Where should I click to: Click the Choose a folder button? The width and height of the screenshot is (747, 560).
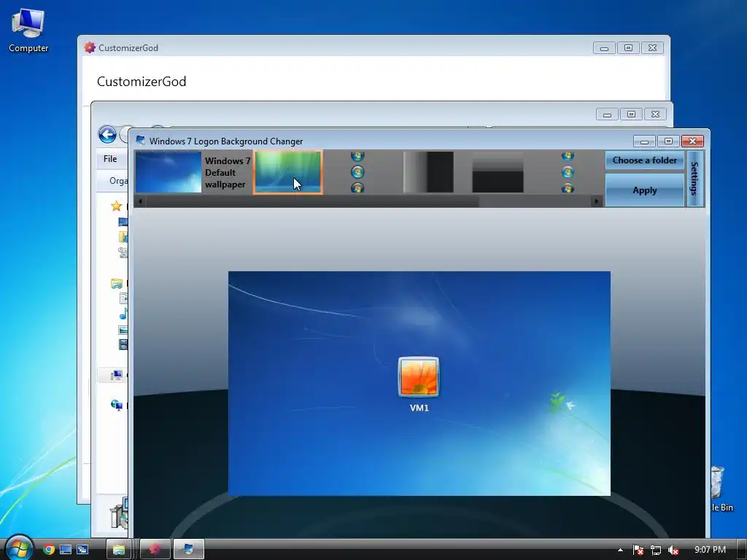click(644, 160)
